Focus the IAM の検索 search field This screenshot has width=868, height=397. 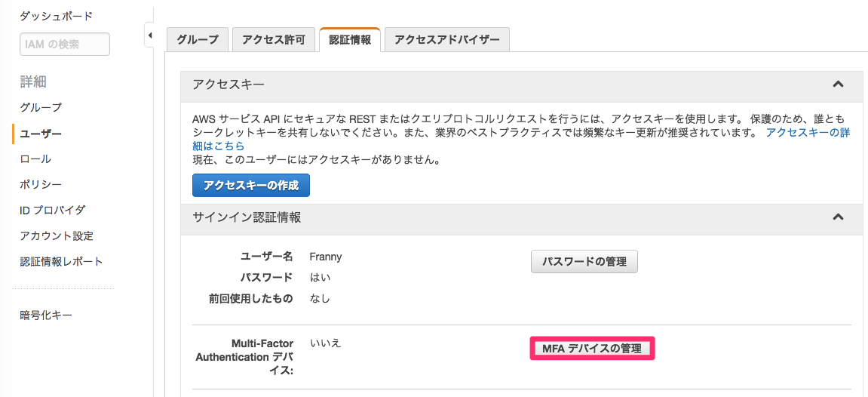click(x=65, y=45)
